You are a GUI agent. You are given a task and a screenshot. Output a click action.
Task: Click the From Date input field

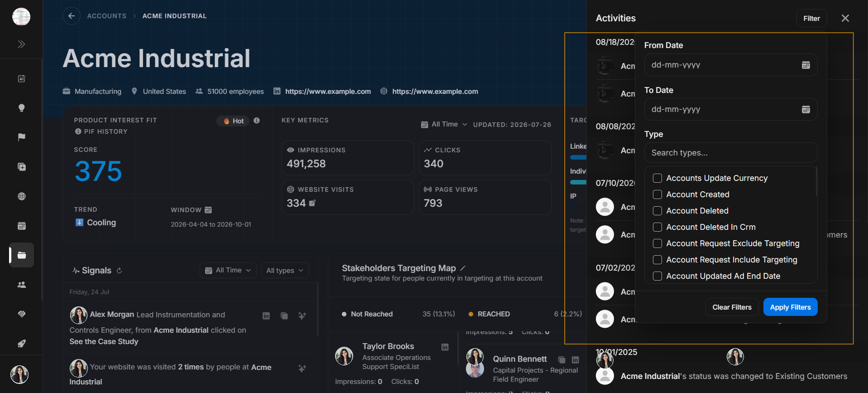pos(730,65)
